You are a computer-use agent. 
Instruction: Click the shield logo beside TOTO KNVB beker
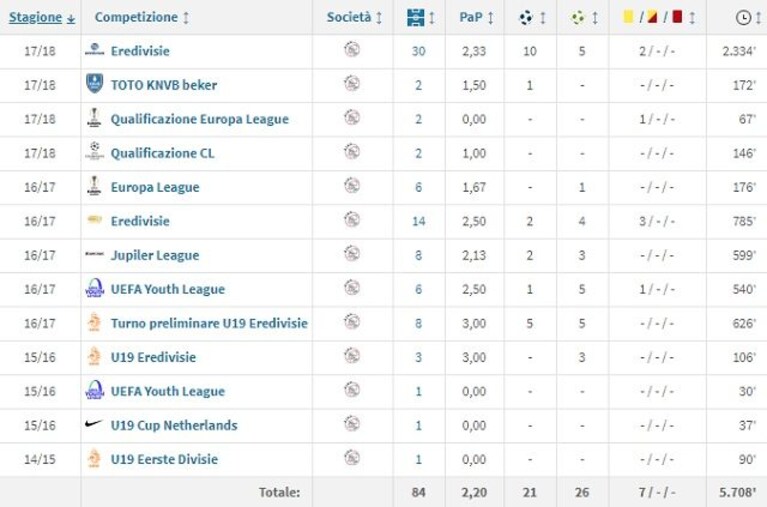(94, 84)
